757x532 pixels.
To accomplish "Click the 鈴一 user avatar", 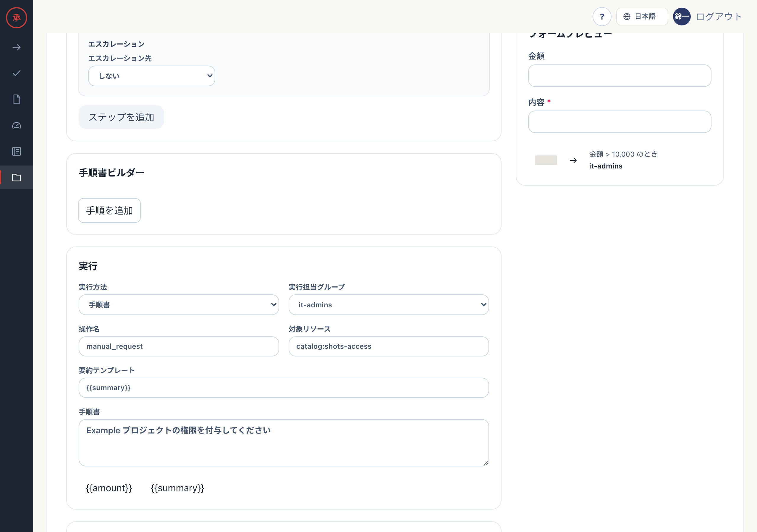I will pyautogui.click(x=682, y=17).
